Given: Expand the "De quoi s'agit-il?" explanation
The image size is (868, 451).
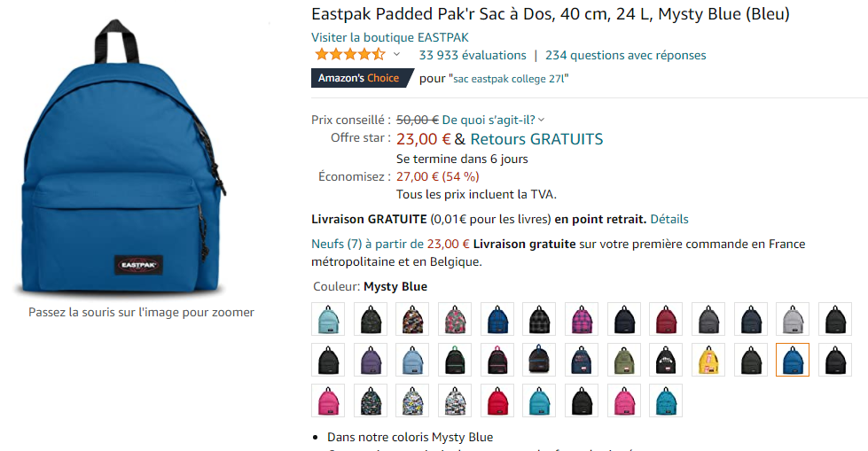Looking at the screenshot, I should click(493, 120).
